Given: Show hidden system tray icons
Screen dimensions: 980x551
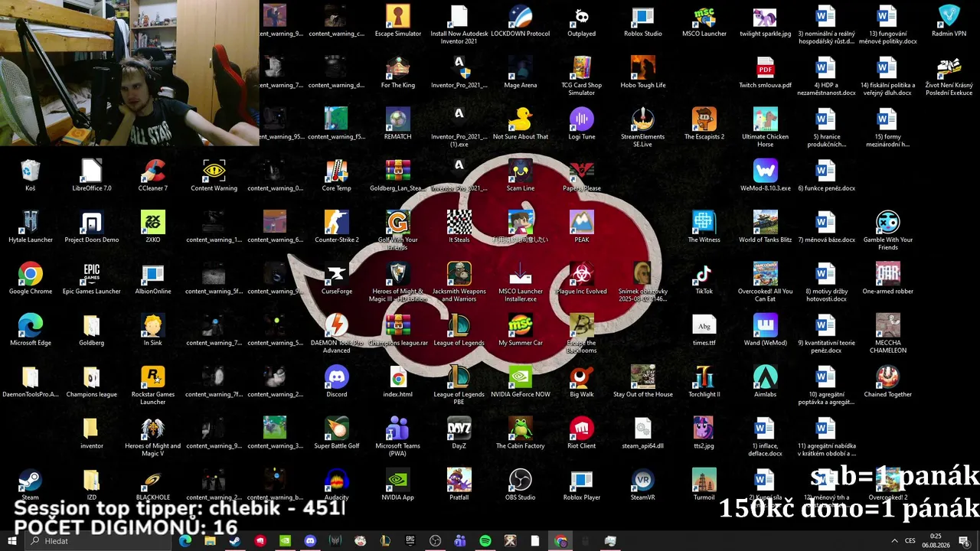Looking at the screenshot, I should [894, 541].
